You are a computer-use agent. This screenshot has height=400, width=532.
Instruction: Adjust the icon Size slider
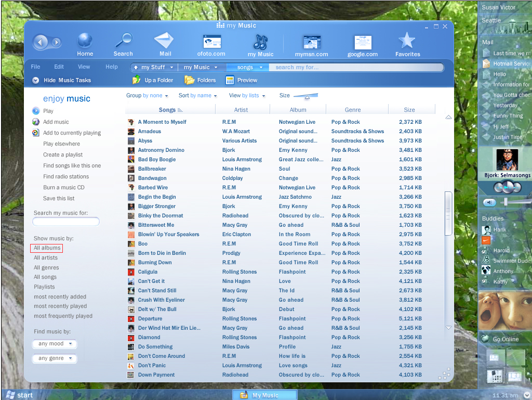coord(307,96)
